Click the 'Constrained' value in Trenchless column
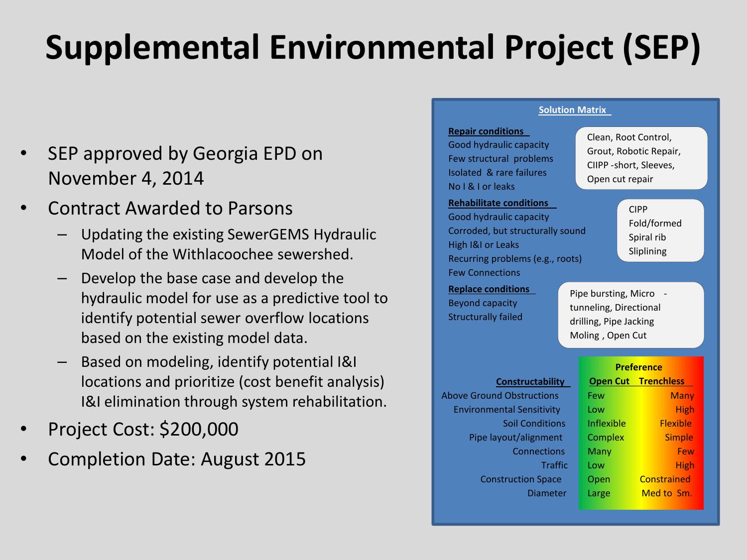Viewport: 747px width, 560px height. point(665,479)
